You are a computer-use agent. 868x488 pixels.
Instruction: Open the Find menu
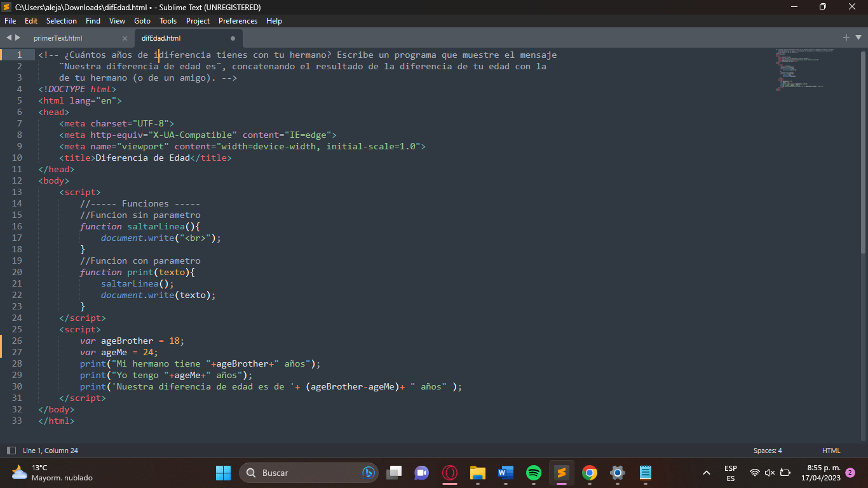[x=93, y=21]
